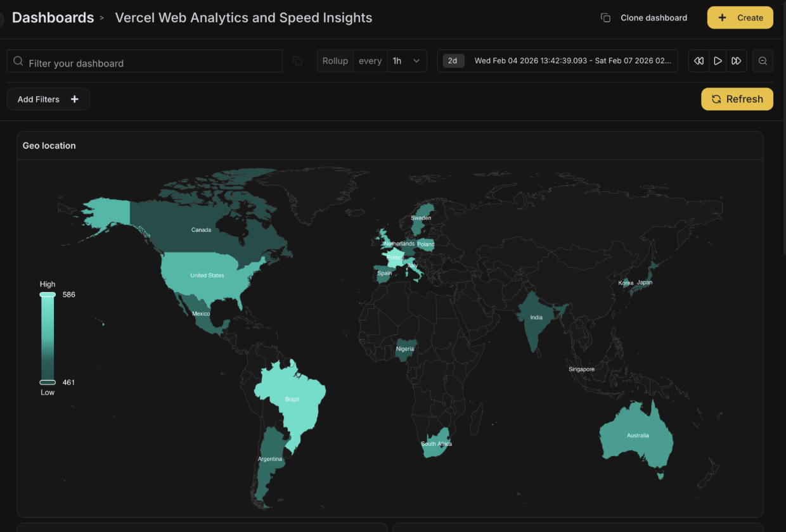Viewport: 786px width, 532px height.
Task: Refresh the dashboard
Action: tap(737, 99)
